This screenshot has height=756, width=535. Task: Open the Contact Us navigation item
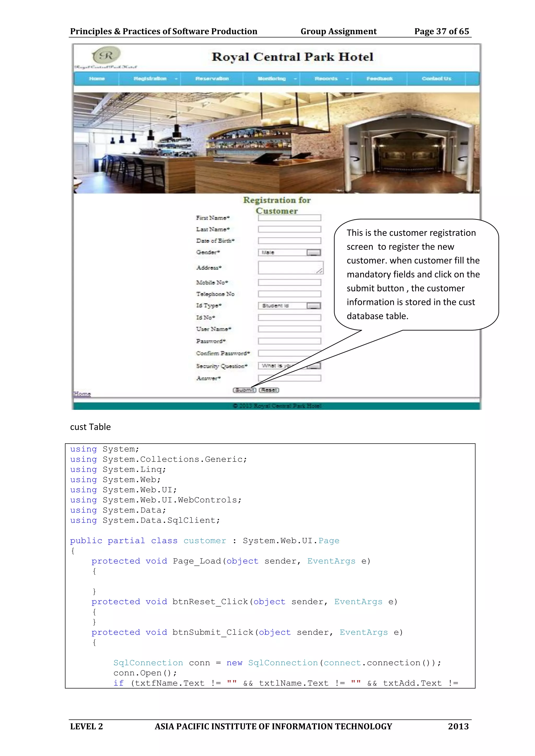pos(436,79)
